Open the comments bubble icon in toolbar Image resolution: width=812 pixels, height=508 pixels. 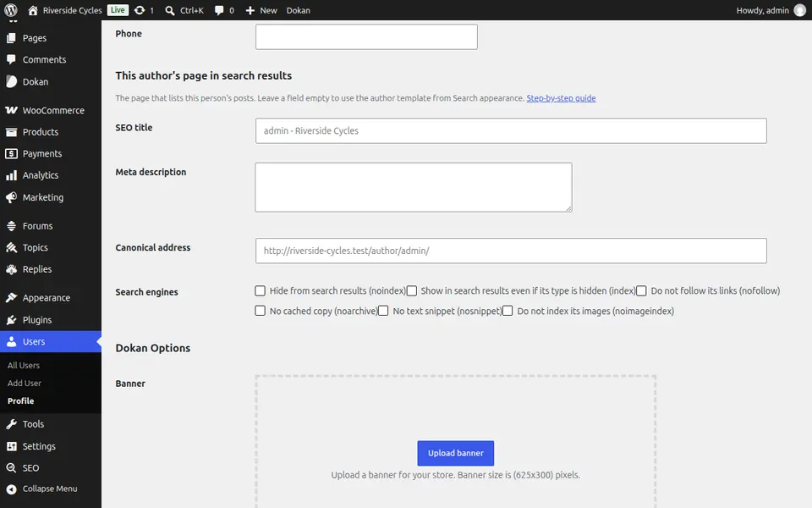point(219,10)
